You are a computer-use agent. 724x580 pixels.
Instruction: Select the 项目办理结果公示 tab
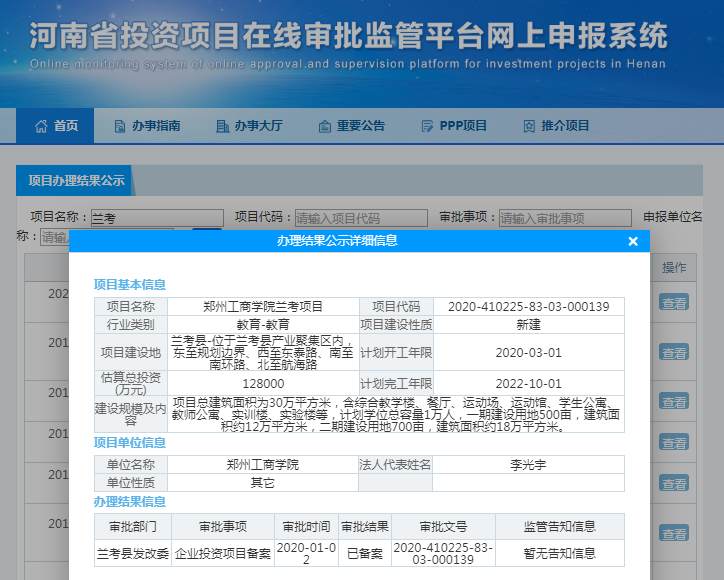pyautogui.click(x=76, y=181)
